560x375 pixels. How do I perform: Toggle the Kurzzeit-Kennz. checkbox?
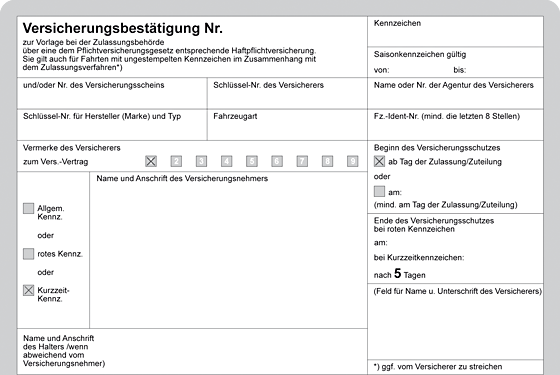point(29,290)
